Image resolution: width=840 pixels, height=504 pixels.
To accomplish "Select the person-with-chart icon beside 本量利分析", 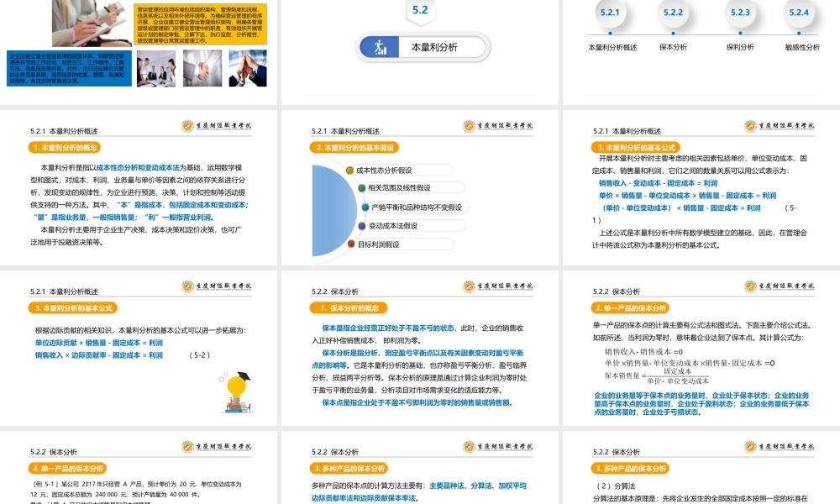I will (x=381, y=48).
